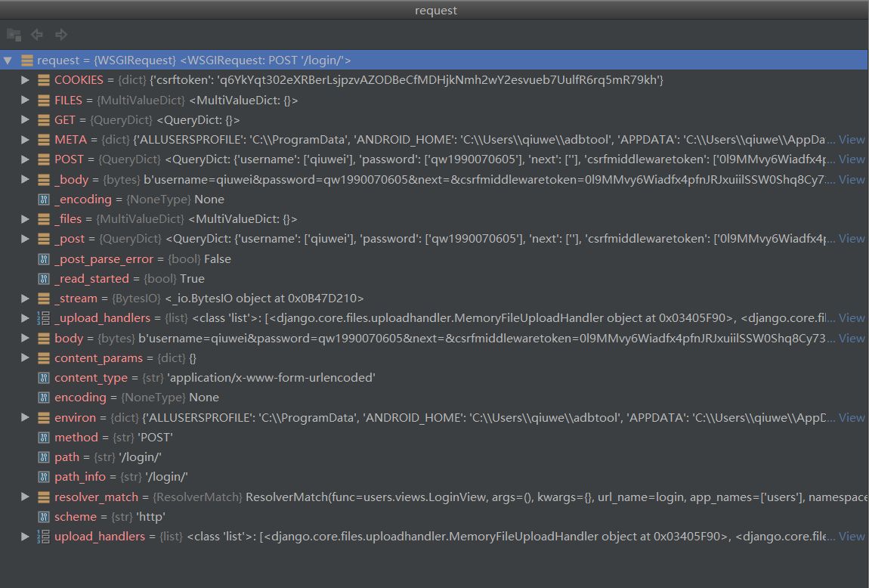
Task: Select the request WSGIRequest row
Action: [434, 60]
